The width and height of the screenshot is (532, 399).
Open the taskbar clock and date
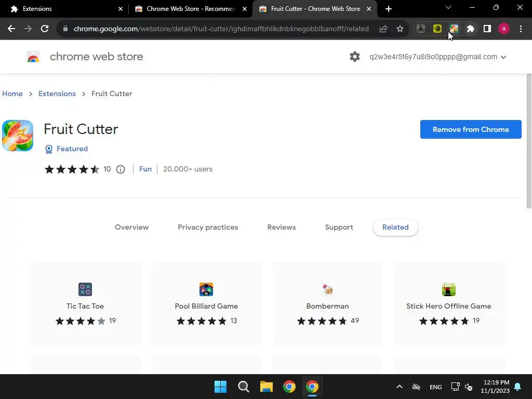495,387
